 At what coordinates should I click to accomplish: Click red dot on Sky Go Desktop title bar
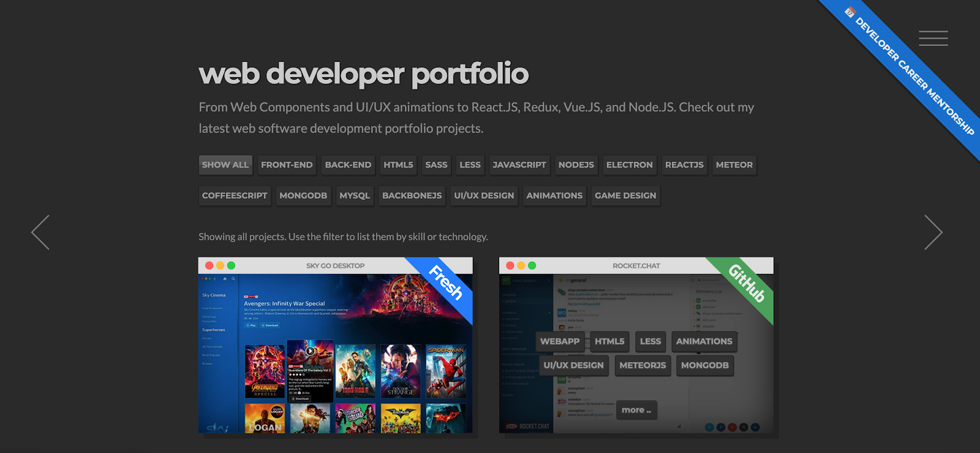(209, 265)
